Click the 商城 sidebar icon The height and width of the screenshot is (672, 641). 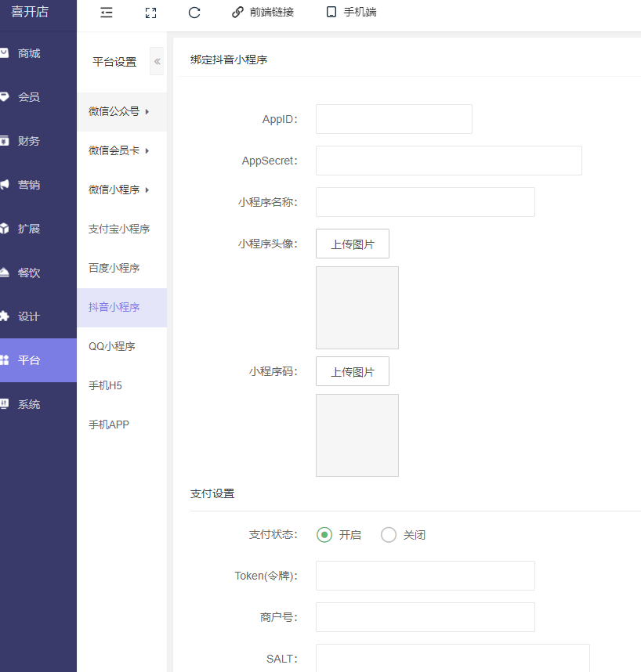click(4, 53)
